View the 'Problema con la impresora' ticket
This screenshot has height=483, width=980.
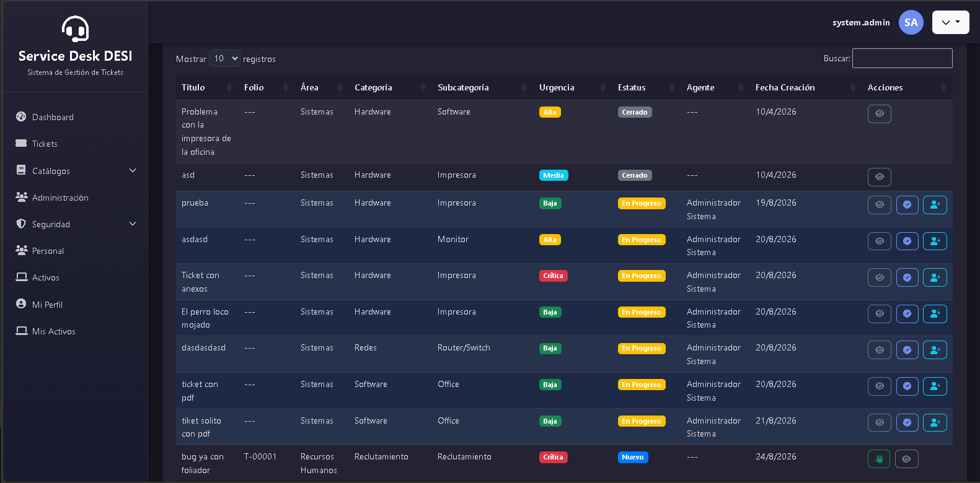[880, 114]
